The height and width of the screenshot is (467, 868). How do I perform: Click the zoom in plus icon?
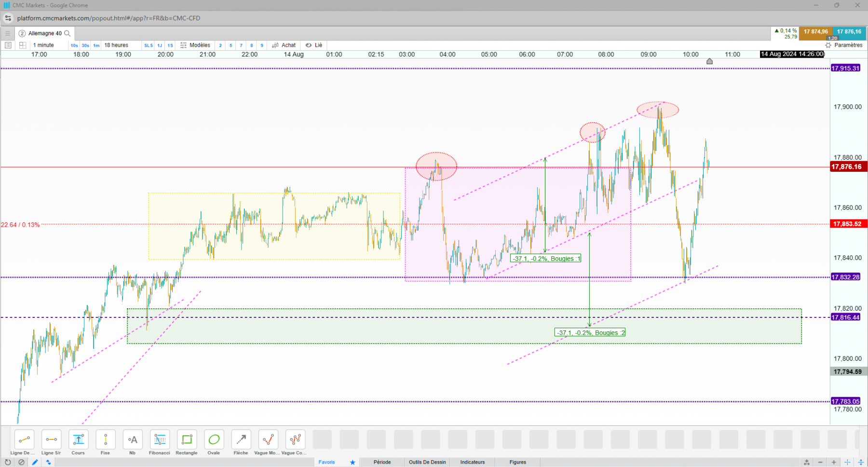click(834, 462)
